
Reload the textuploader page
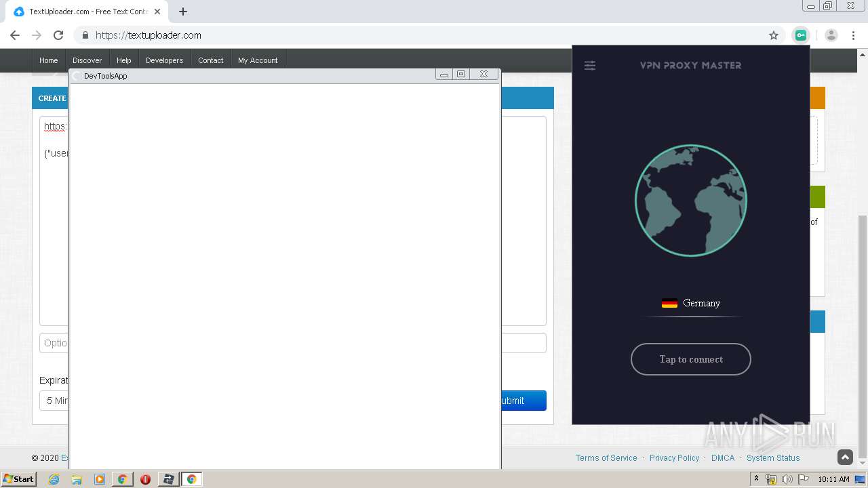click(58, 35)
